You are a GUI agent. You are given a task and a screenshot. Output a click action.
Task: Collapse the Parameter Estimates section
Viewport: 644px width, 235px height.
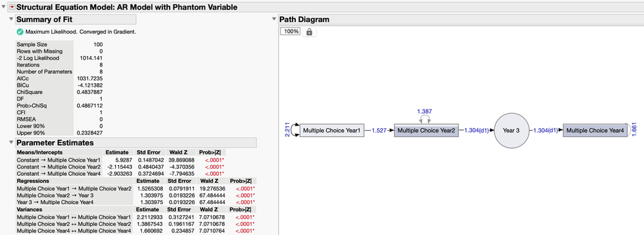pyautogui.click(x=11, y=143)
